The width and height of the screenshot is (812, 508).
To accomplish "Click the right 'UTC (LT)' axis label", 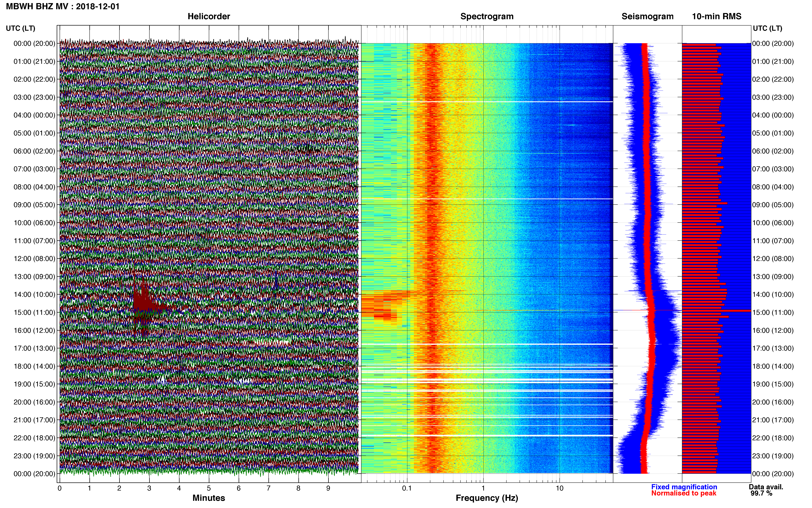I will 767,28.
